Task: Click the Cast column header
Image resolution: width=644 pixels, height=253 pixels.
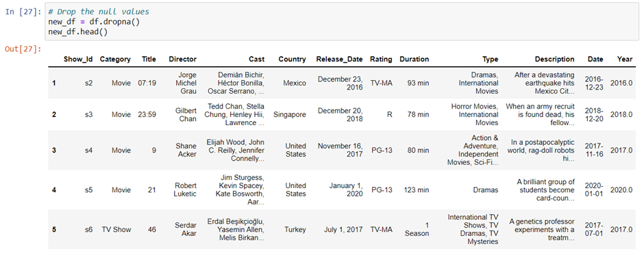Action: coord(257,59)
